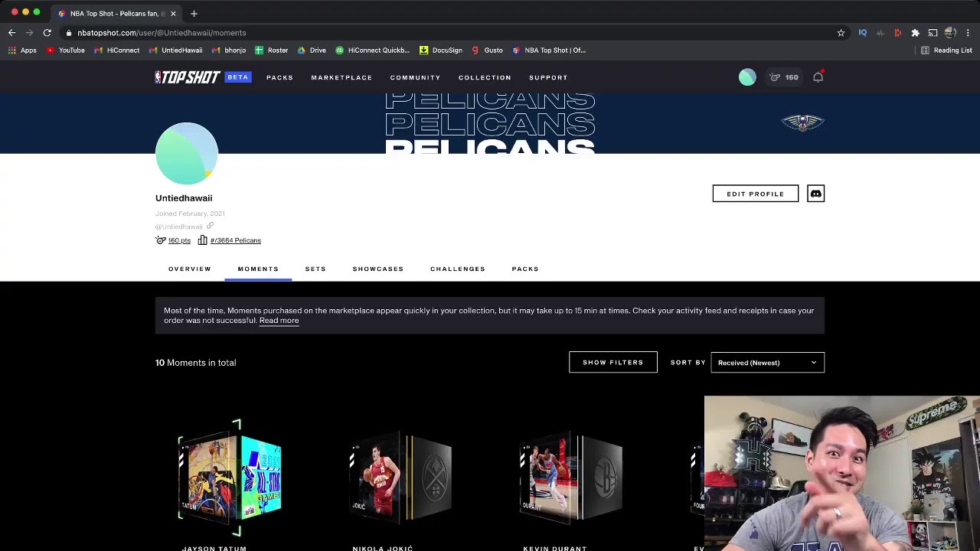This screenshot has width=980, height=551.
Task: Open the Gusto bookmark
Action: (x=487, y=51)
